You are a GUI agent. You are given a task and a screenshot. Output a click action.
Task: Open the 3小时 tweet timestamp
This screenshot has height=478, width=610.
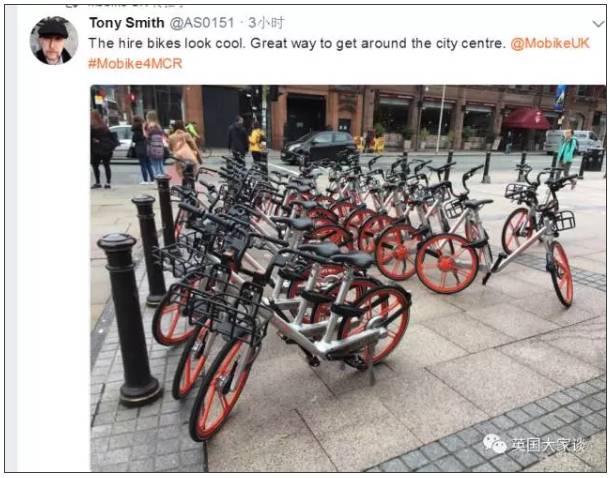pyautogui.click(x=266, y=23)
